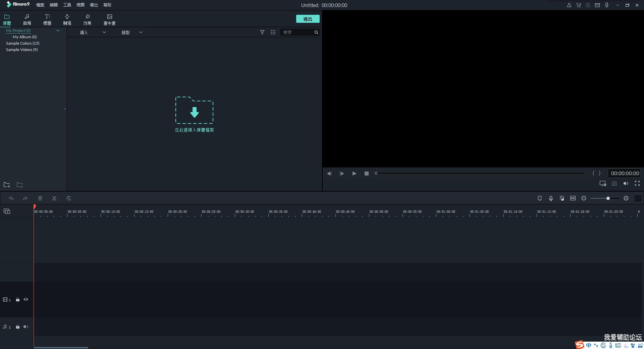The width and height of the screenshot is (644, 349).
Task: Click the preview timecode field
Action: 625,173
